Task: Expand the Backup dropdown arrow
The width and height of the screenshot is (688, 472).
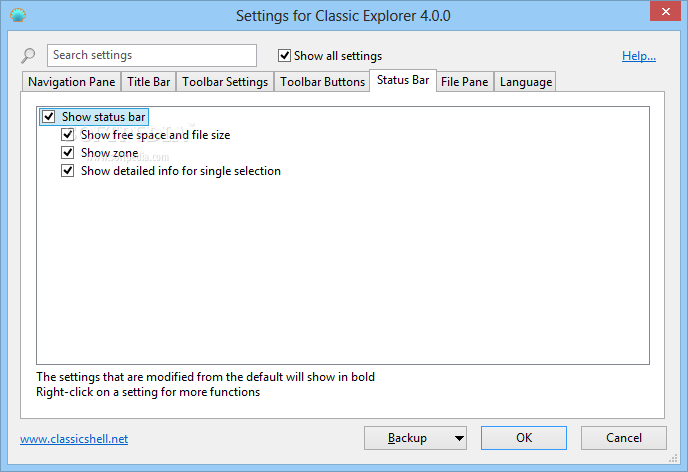Action: point(459,438)
